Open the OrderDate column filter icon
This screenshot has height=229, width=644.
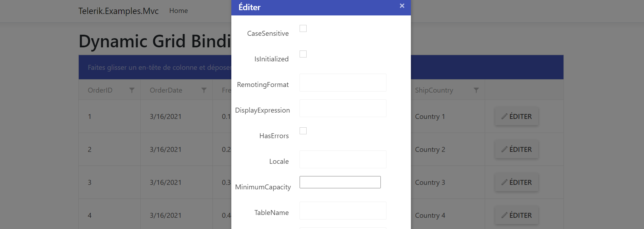pyautogui.click(x=204, y=90)
